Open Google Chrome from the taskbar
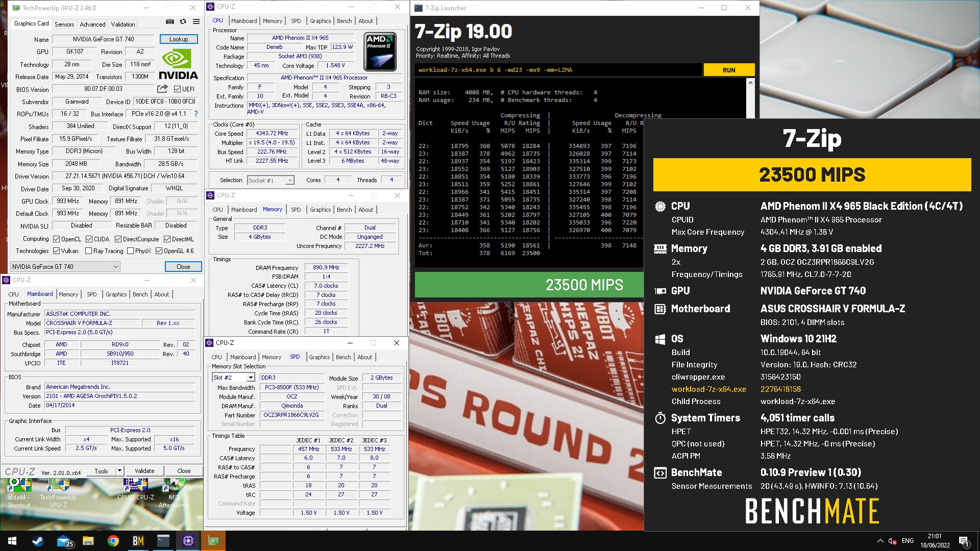This screenshot has width=980, height=551. (113, 541)
